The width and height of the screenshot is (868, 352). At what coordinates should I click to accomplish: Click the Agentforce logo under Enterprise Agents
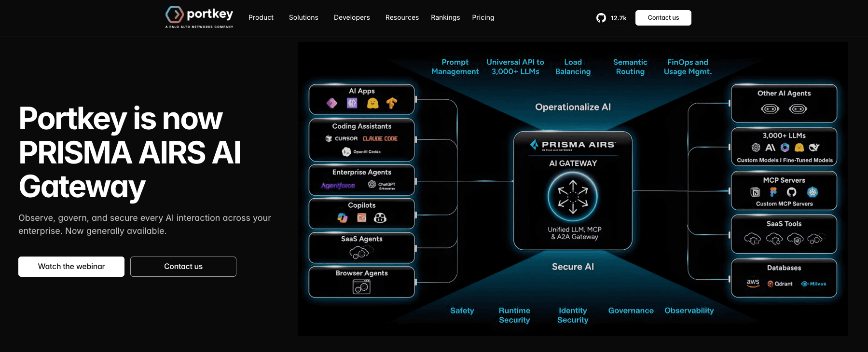[x=338, y=185]
